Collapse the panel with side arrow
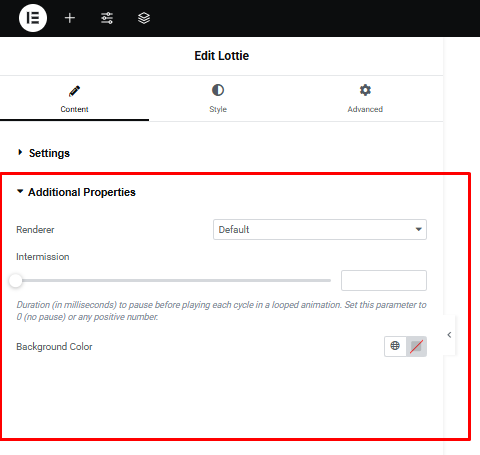480x455 pixels. (449, 335)
